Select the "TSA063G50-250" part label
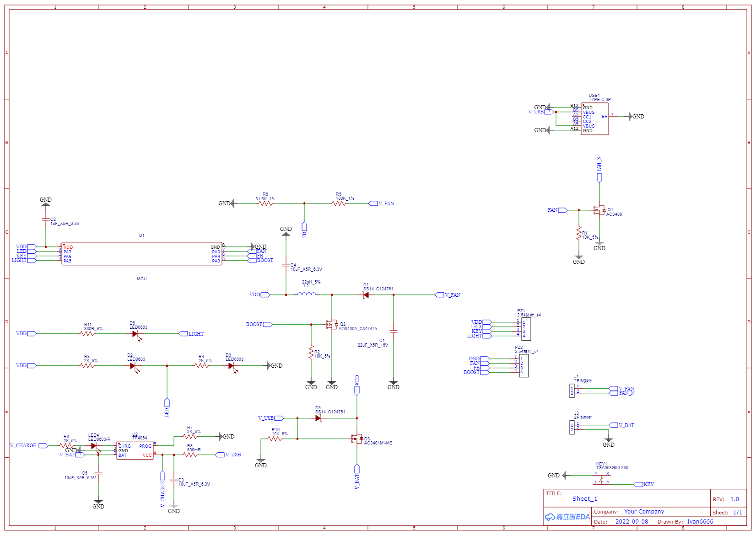756x535 pixels. pos(612,468)
